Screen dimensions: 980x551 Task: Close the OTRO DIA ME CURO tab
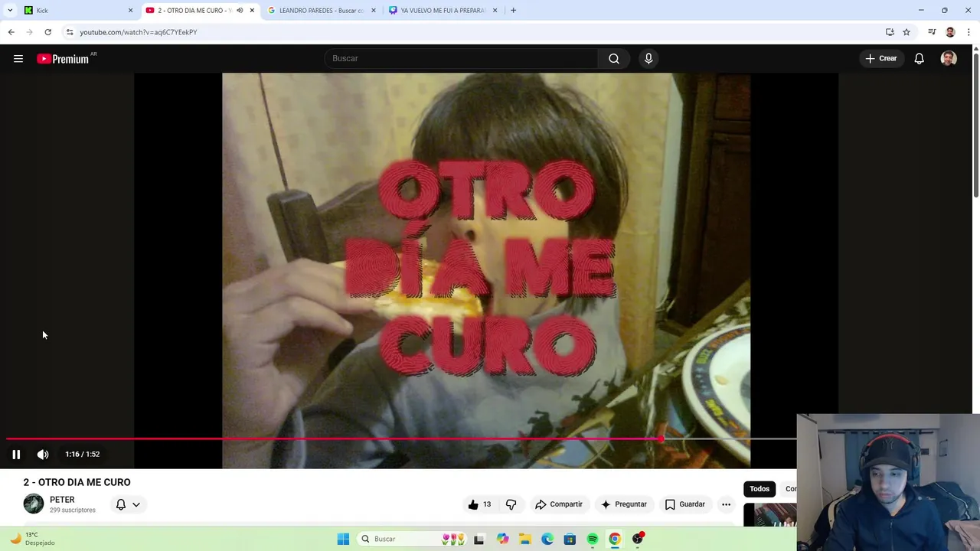coord(252,10)
